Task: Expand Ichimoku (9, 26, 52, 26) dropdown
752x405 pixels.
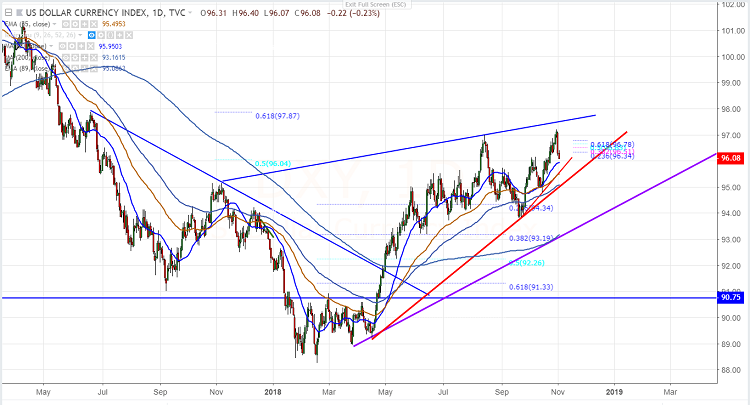Action: (x=80, y=35)
